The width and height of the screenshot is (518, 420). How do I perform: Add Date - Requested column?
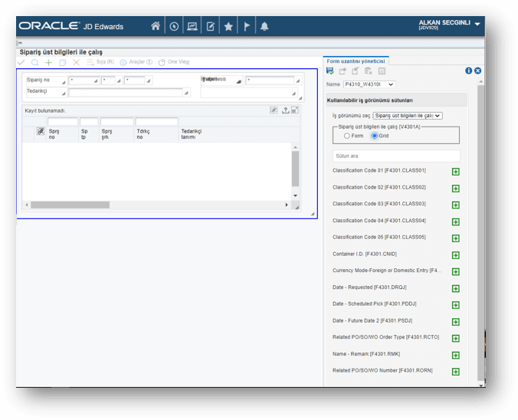pyautogui.click(x=456, y=288)
